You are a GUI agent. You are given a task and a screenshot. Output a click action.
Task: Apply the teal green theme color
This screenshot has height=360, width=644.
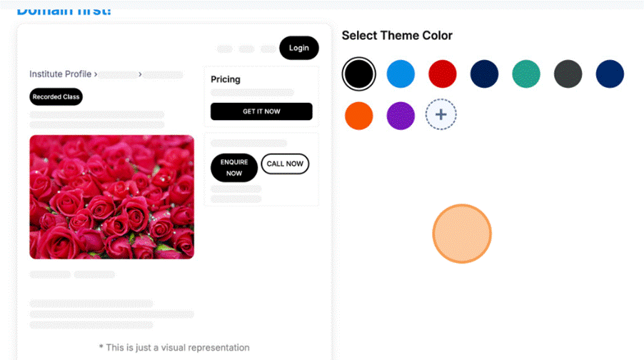(526, 74)
